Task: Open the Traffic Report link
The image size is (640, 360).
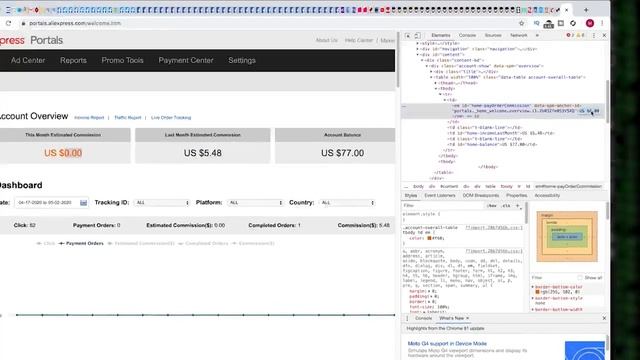Action: [x=127, y=118]
